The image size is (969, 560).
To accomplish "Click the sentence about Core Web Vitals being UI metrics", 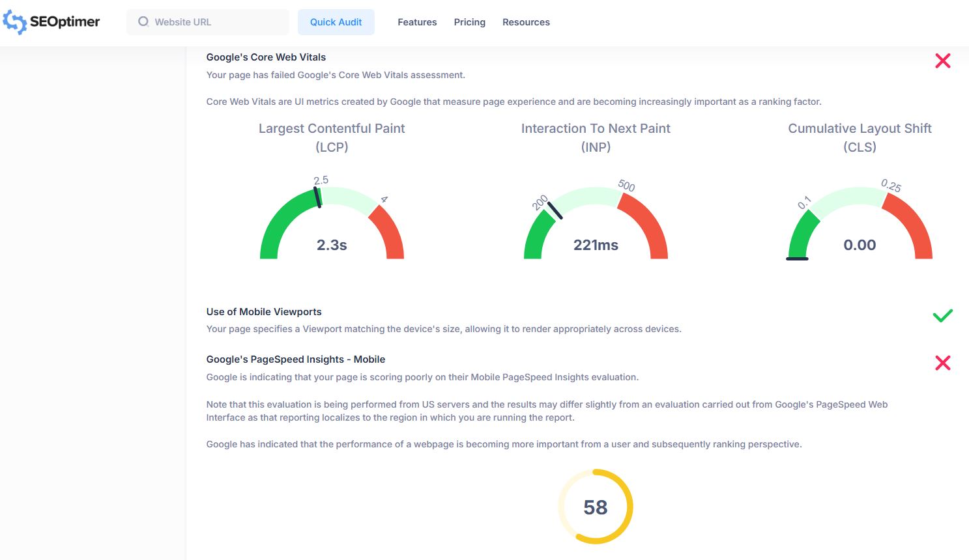I will tap(513, 102).
